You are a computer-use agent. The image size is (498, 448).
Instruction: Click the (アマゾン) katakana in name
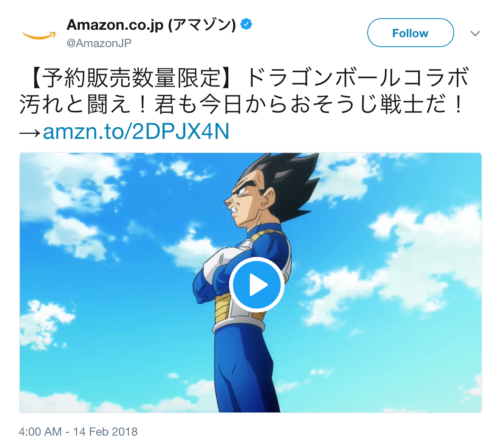click(202, 25)
